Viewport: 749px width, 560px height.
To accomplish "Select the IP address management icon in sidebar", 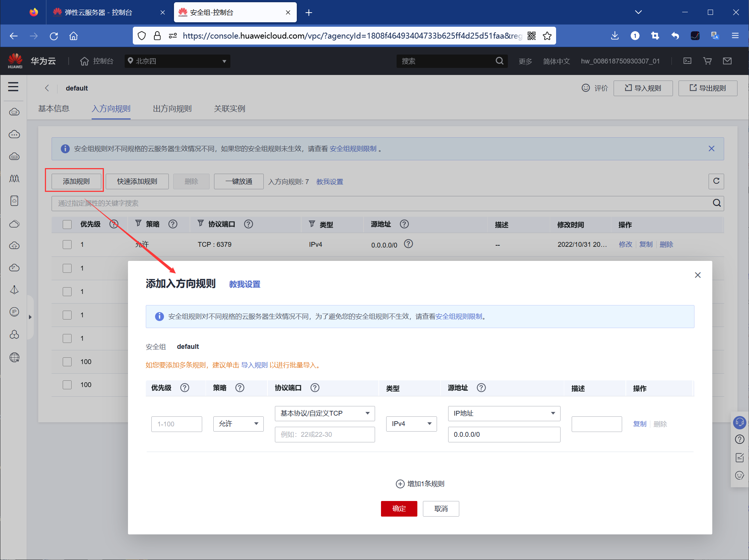I will [x=14, y=312].
